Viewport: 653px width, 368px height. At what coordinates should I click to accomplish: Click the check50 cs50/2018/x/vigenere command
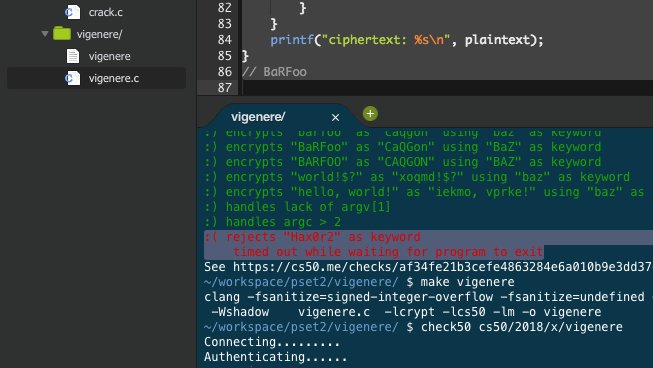tap(522, 327)
